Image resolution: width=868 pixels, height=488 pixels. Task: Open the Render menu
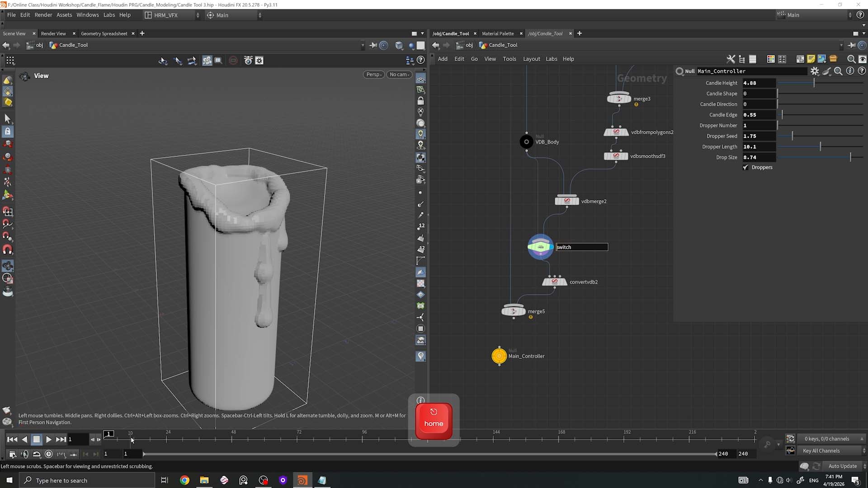[x=43, y=15]
